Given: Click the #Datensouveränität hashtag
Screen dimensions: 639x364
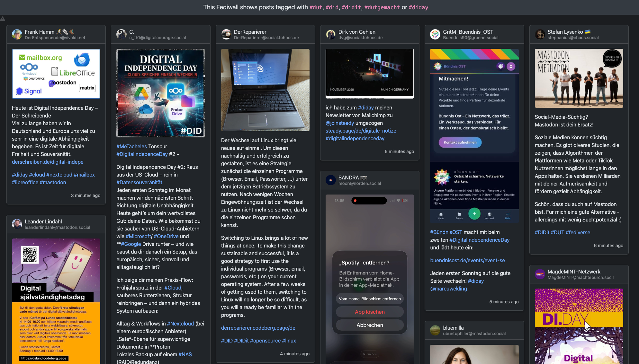Looking at the screenshot, I should (x=139, y=182).
